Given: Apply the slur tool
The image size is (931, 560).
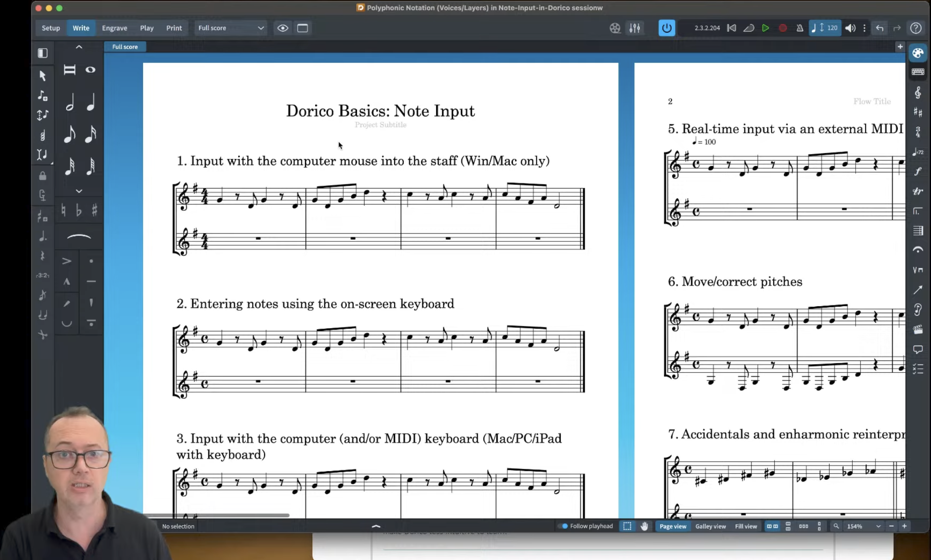Looking at the screenshot, I should coord(79,237).
